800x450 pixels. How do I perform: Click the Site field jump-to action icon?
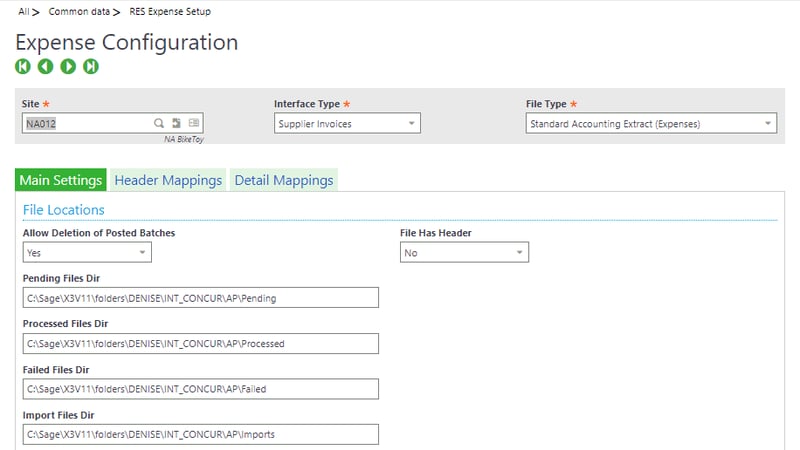(176, 123)
